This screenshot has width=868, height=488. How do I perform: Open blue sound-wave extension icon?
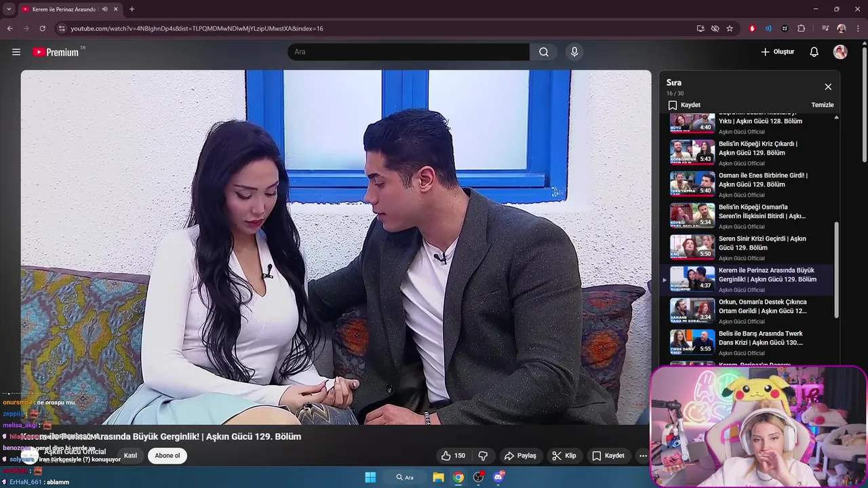point(768,28)
